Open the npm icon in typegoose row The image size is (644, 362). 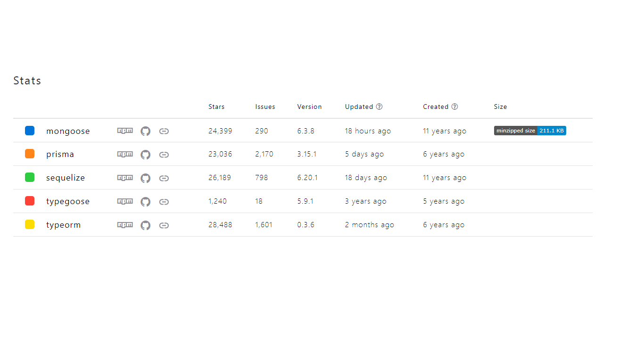tap(125, 201)
